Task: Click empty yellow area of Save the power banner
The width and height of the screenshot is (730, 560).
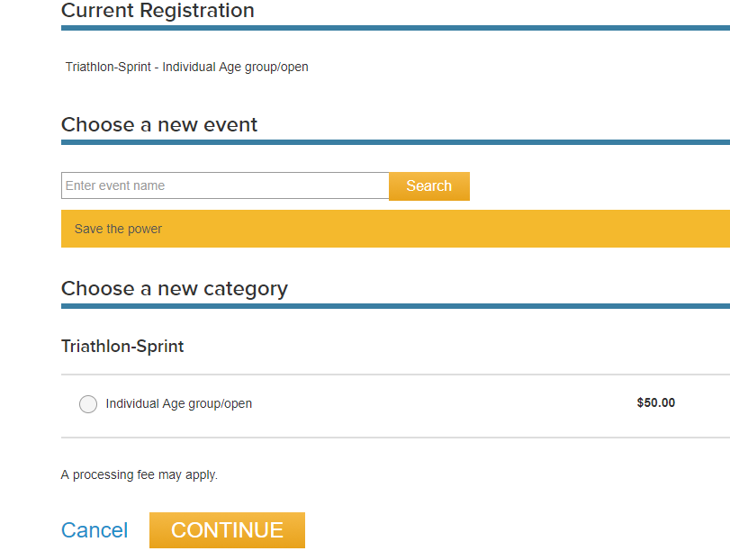Action: pos(442,229)
